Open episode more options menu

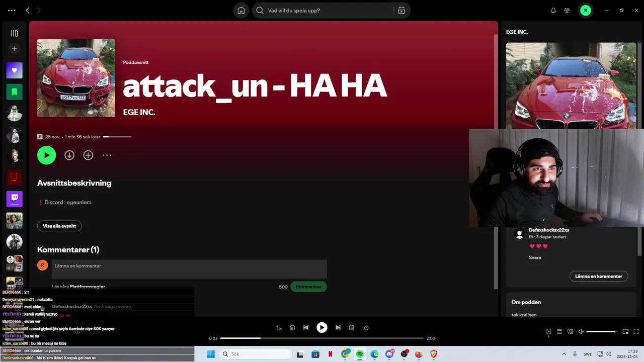pyautogui.click(x=107, y=155)
